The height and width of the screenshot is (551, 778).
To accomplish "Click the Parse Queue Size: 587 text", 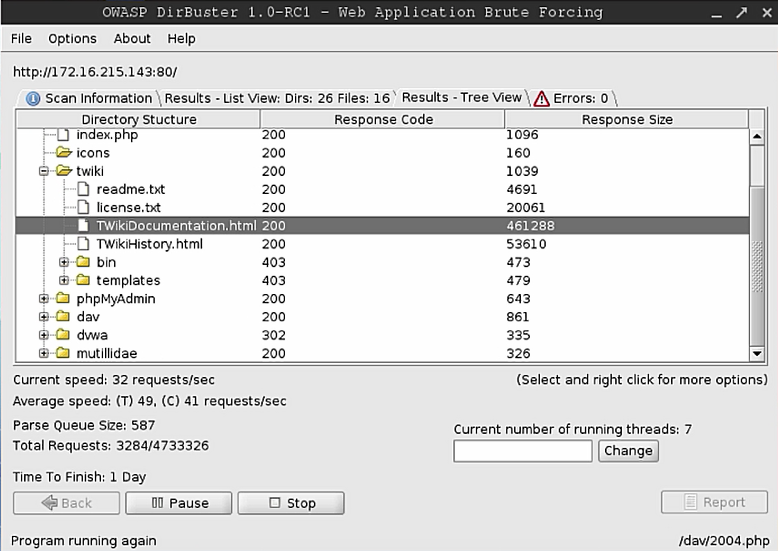I will click(x=84, y=425).
